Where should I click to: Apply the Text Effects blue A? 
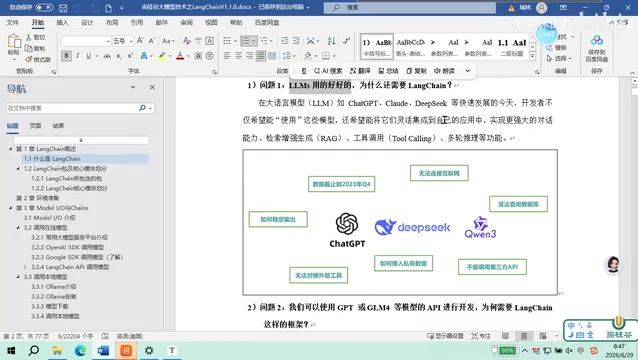pos(144,56)
